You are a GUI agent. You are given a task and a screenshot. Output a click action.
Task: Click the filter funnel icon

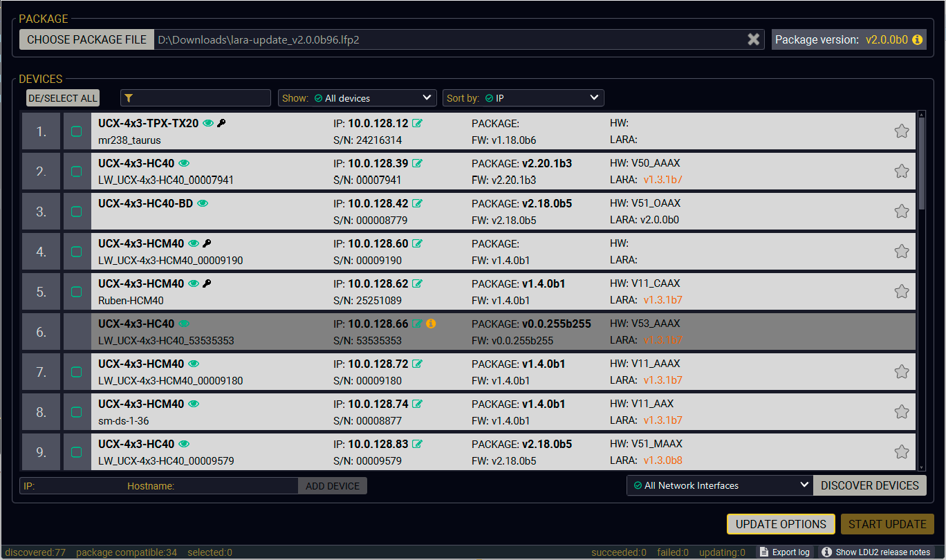(x=129, y=98)
